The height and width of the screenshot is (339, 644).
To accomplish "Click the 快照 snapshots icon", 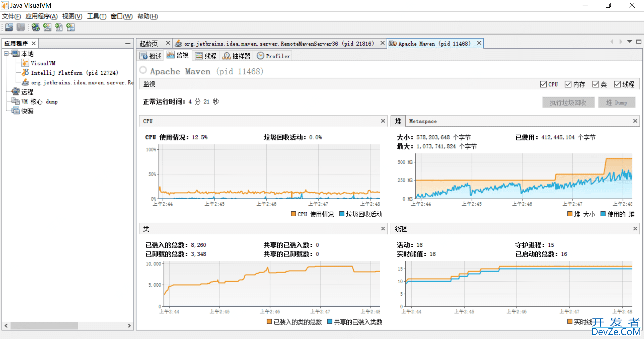I will [x=15, y=111].
